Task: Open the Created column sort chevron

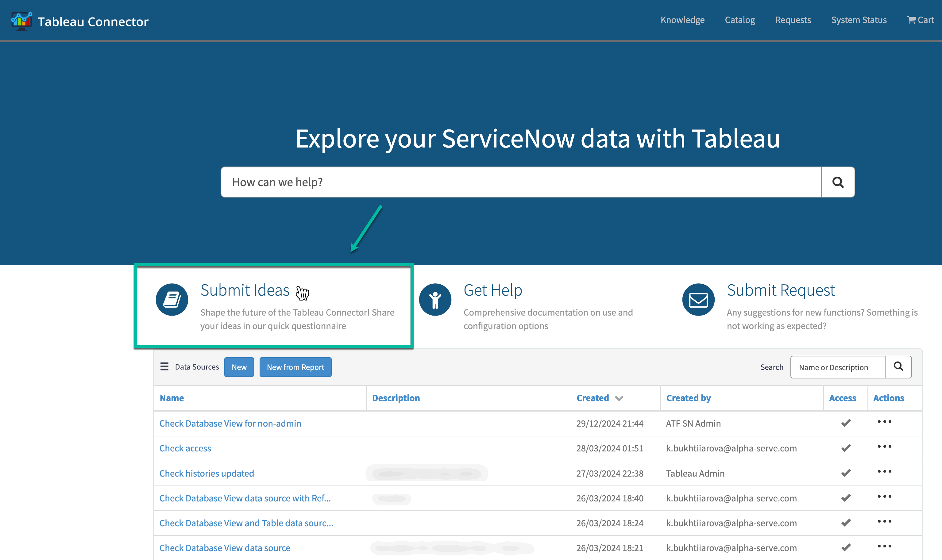Action: click(x=619, y=398)
